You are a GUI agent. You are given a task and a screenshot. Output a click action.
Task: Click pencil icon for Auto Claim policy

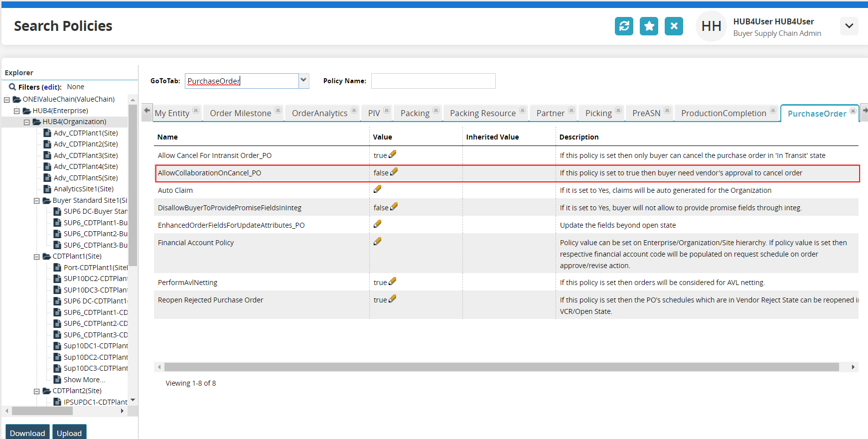point(378,189)
